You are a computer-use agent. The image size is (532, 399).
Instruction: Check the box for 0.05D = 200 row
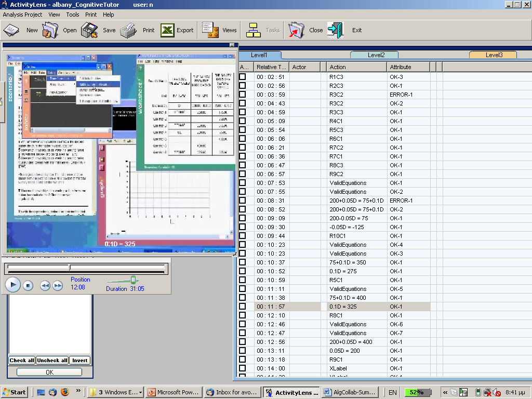tap(243, 351)
